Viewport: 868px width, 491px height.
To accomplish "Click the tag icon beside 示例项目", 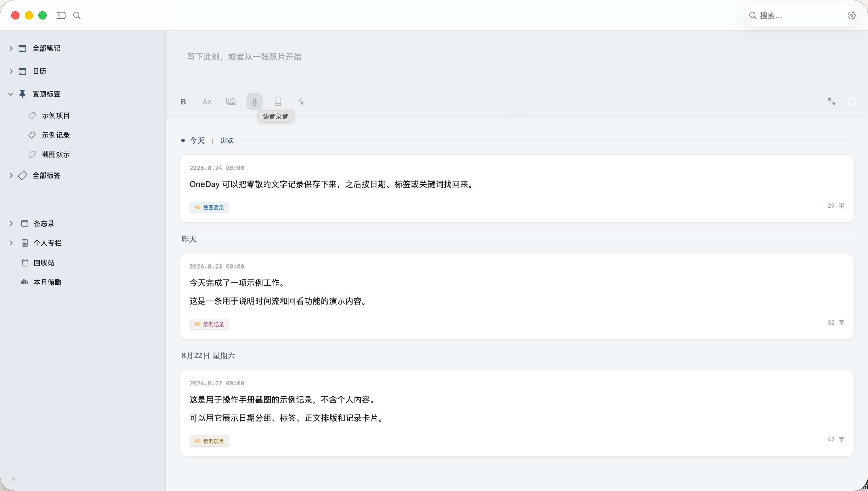I will [x=32, y=116].
